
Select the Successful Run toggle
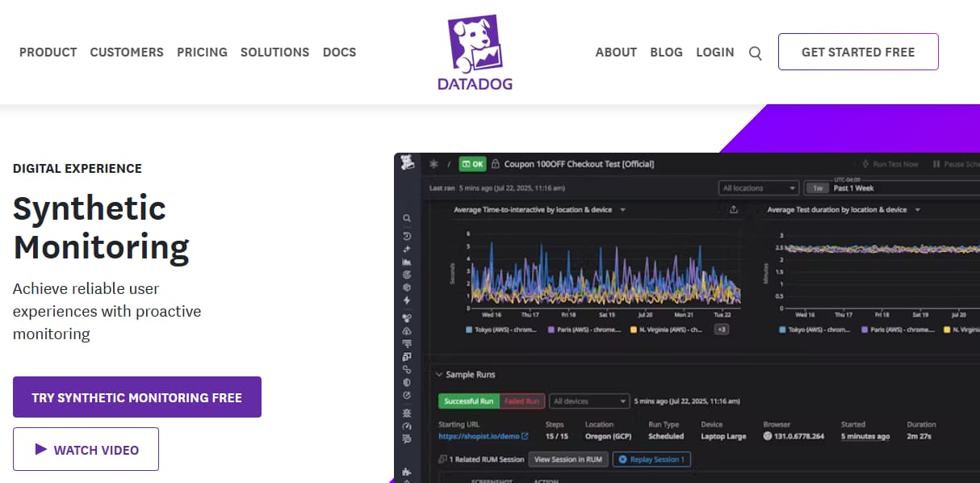point(469,401)
